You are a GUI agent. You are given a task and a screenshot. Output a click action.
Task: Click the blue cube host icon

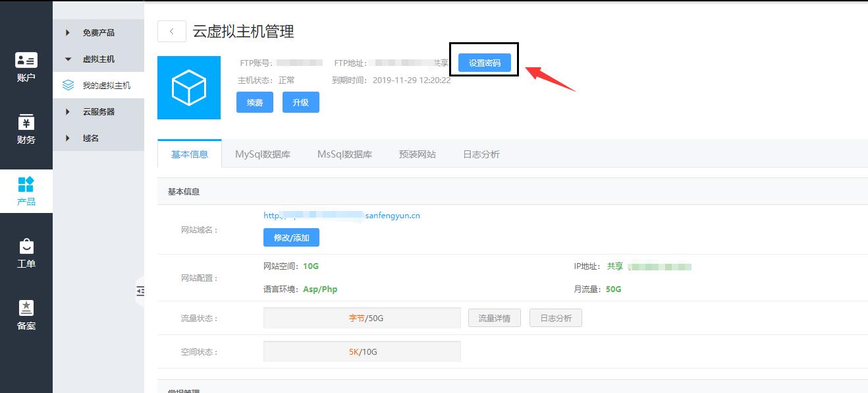[x=189, y=88]
